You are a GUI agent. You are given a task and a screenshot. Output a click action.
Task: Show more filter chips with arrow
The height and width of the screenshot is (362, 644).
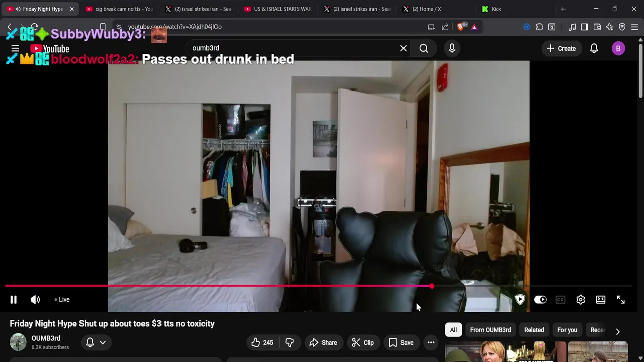[x=618, y=331]
